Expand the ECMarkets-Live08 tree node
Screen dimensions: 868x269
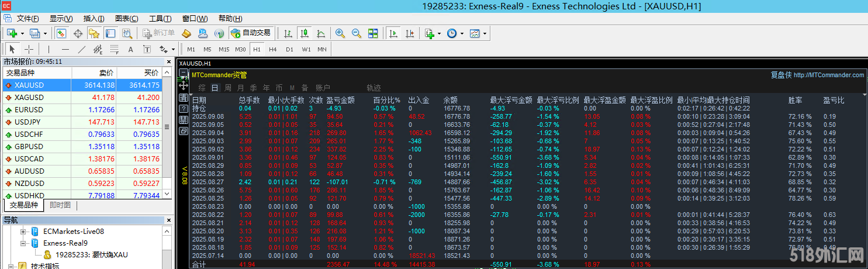pyautogui.click(x=23, y=231)
